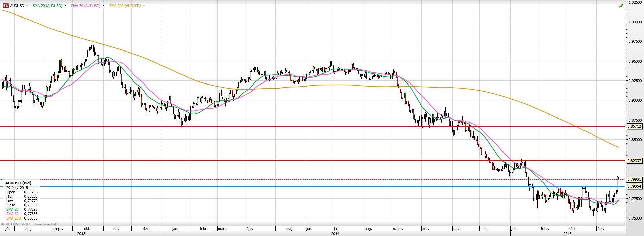Open the SMA 30 (AUDUSD) dropdown arrow

point(104,5)
